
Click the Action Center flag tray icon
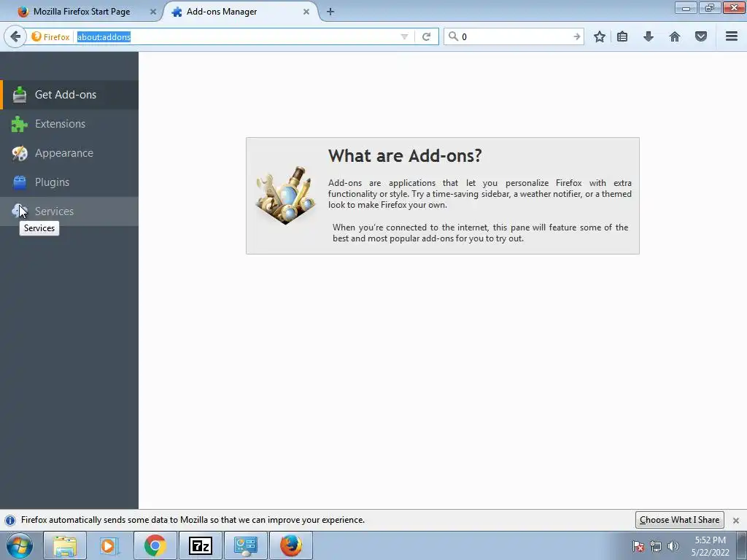point(638,546)
